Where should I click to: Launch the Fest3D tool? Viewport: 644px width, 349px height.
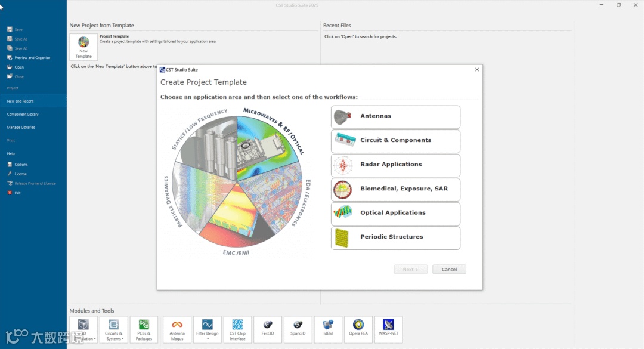(x=268, y=330)
